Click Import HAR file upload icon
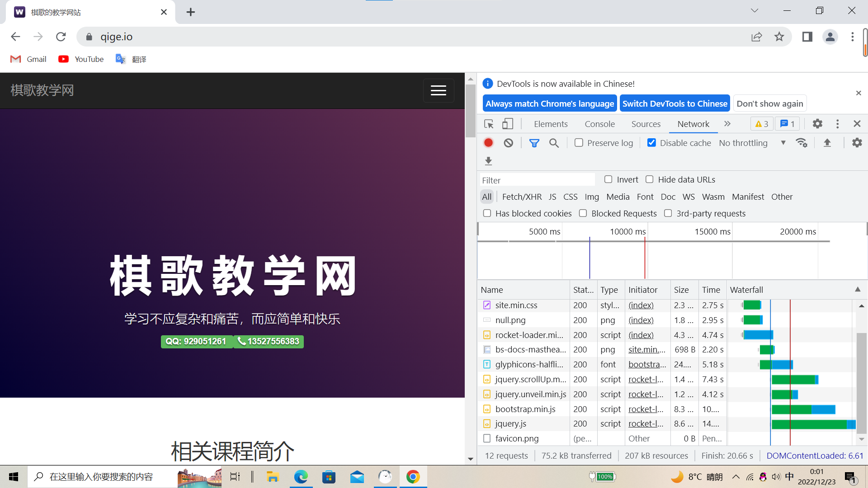 pos(827,143)
